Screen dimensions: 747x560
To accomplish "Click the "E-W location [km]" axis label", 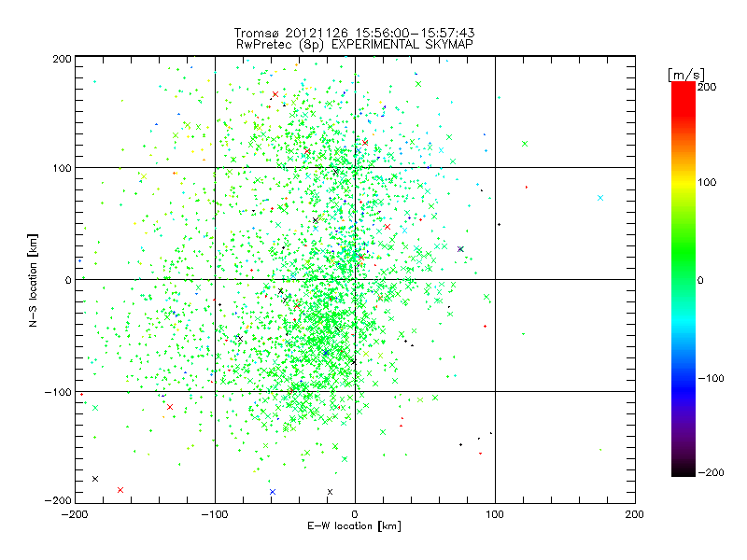I will tap(354, 525).
